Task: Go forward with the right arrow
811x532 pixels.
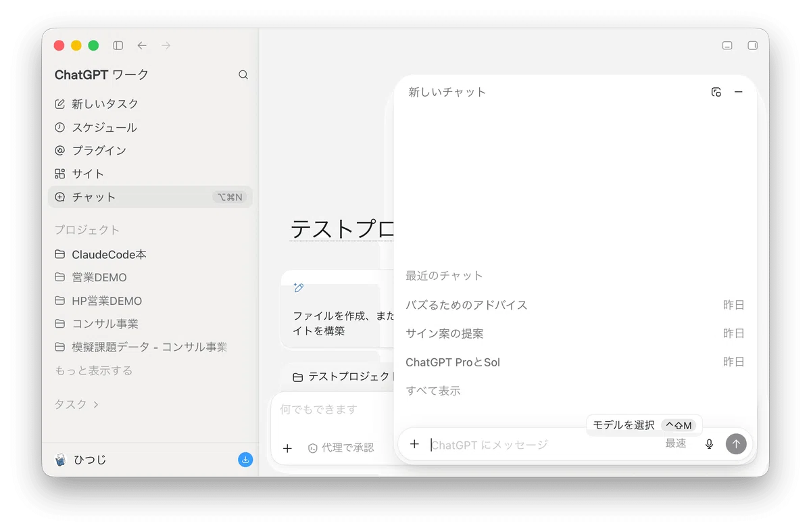Action: click(166, 45)
